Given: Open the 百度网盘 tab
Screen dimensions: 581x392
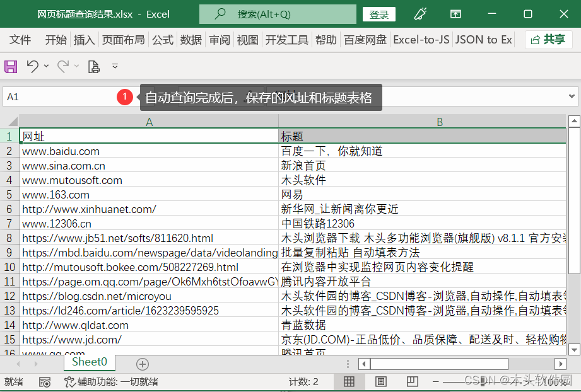Looking at the screenshot, I should [365, 40].
